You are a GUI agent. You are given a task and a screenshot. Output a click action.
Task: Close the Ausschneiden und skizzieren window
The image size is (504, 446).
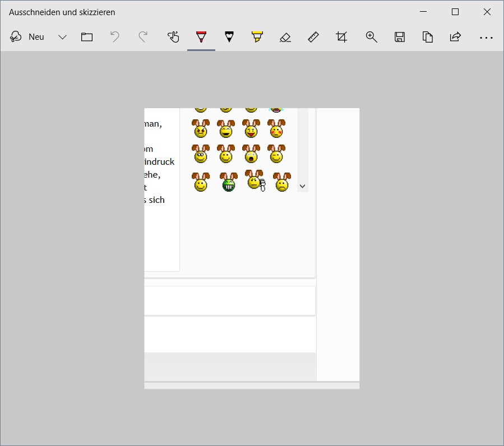click(x=487, y=12)
